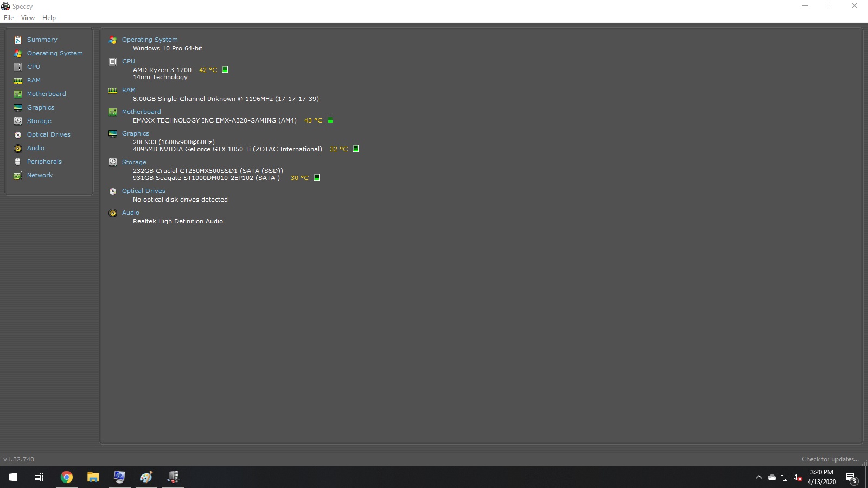Open the File menu

[x=9, y=18]
